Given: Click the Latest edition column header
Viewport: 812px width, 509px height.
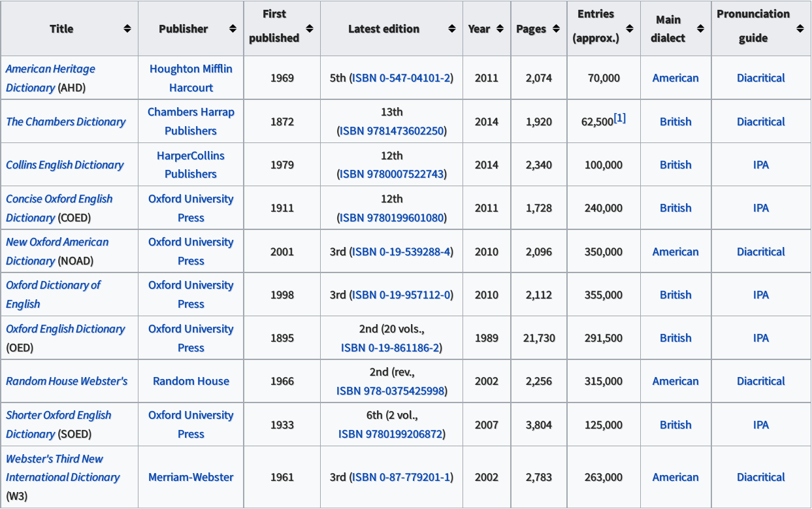Looking at the screenshot, I should click(392, 29).
